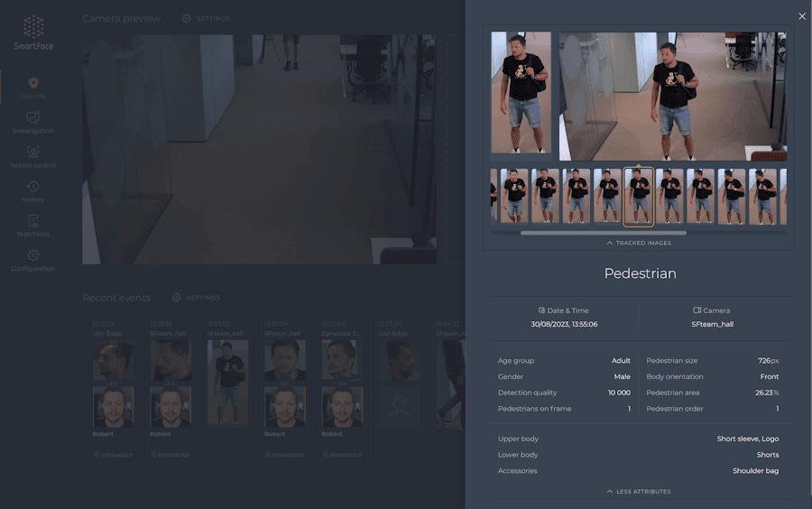Screen dimensions: 812x509
Task: Click the Pedestrian area value 26.23%
Action: 766,393
